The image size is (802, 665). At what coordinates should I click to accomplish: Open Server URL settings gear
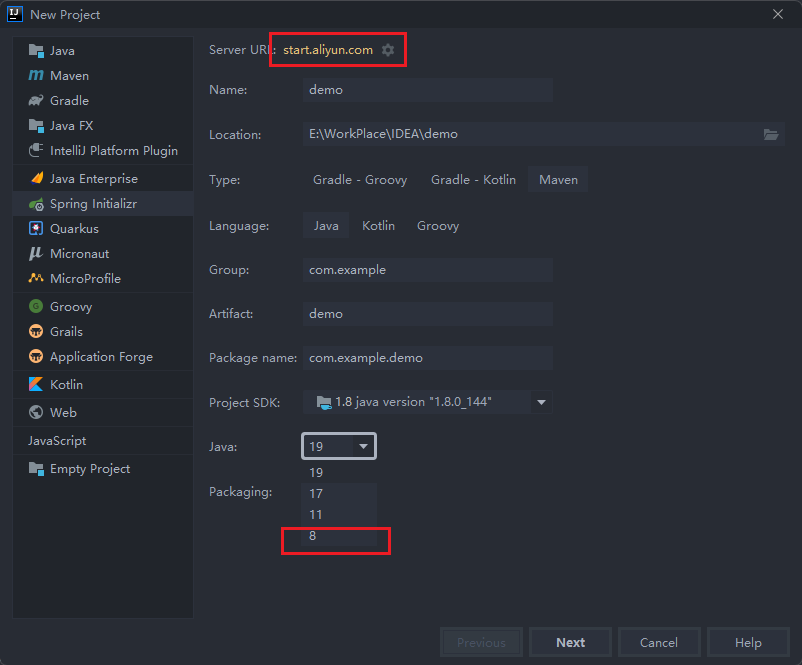(388, 50)
